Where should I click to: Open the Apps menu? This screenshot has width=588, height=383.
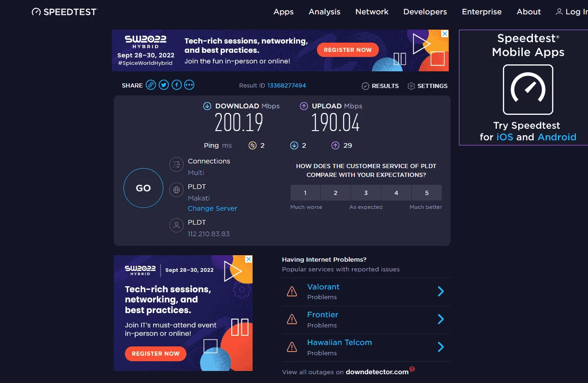284,12
